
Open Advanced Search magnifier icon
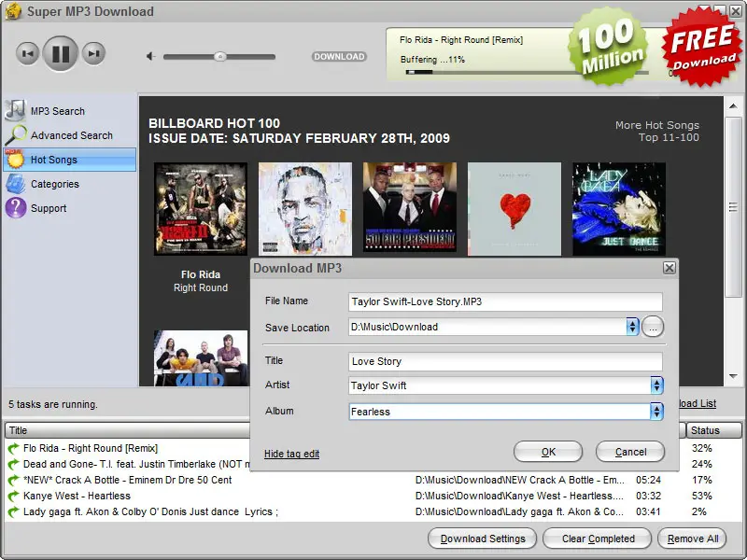(x=16, y=134)
